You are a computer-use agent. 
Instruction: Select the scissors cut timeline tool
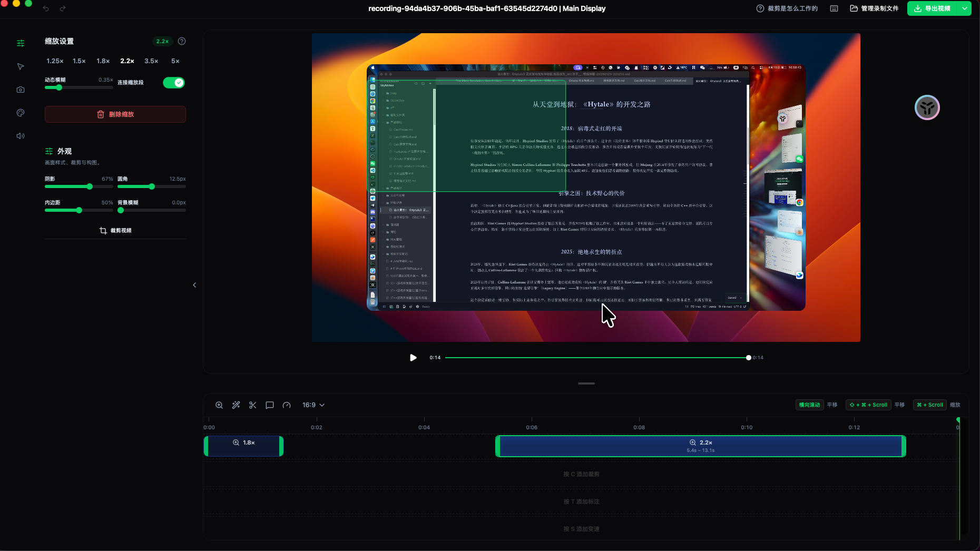point(253,405)
